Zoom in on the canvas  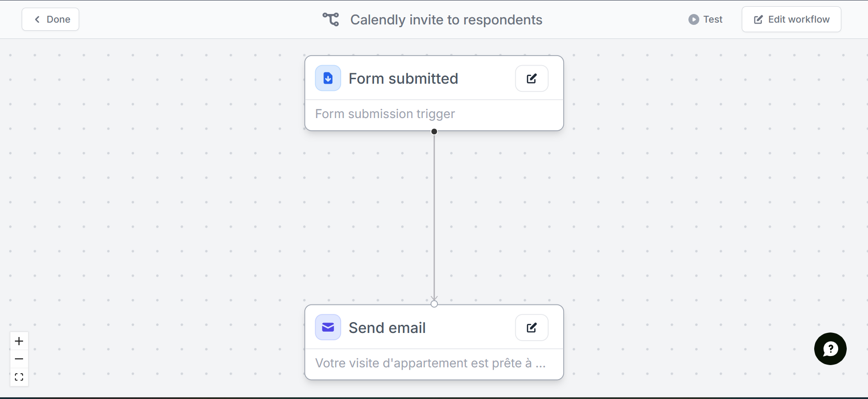[19, 341]
